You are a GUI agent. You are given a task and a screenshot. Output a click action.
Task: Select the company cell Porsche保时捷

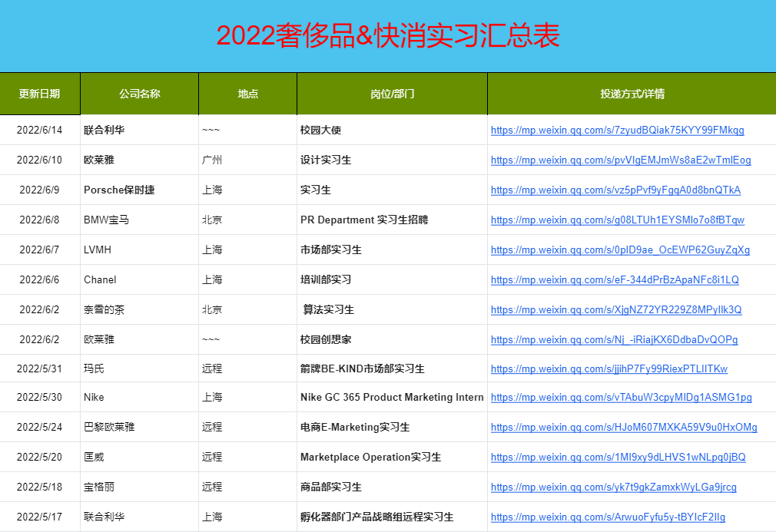coord(140,190)
